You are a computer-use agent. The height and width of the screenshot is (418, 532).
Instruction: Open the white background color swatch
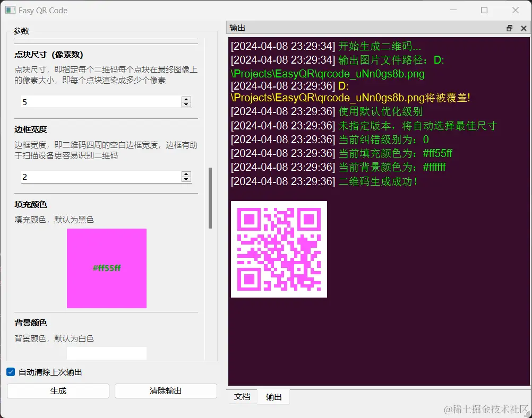107,353
